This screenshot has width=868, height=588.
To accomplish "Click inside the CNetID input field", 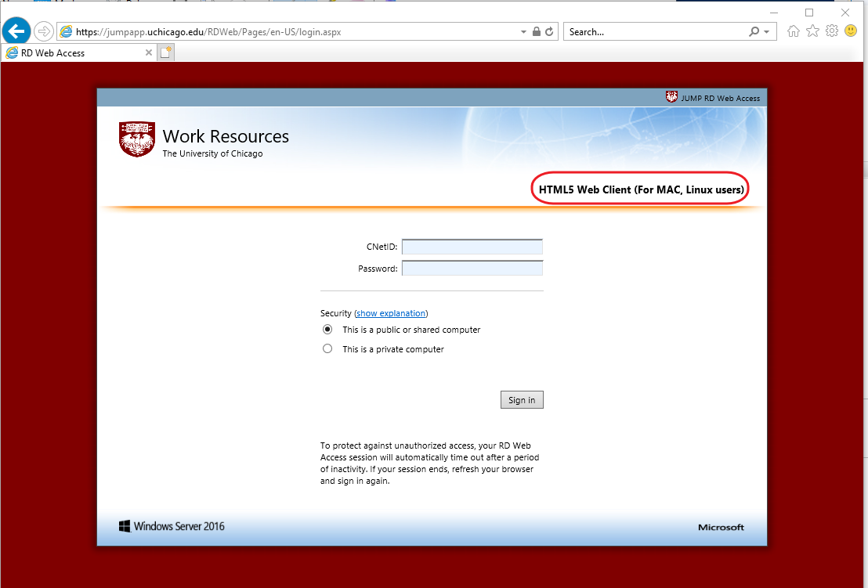I will click(x=472, y=246).
